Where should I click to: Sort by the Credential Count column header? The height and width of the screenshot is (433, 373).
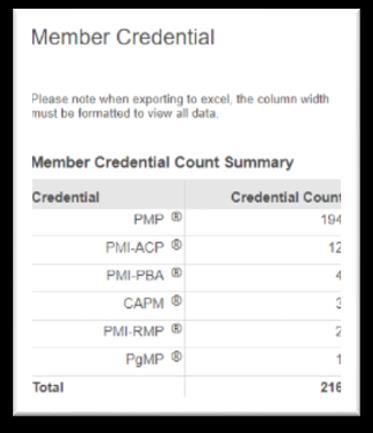tap(286, 197)
